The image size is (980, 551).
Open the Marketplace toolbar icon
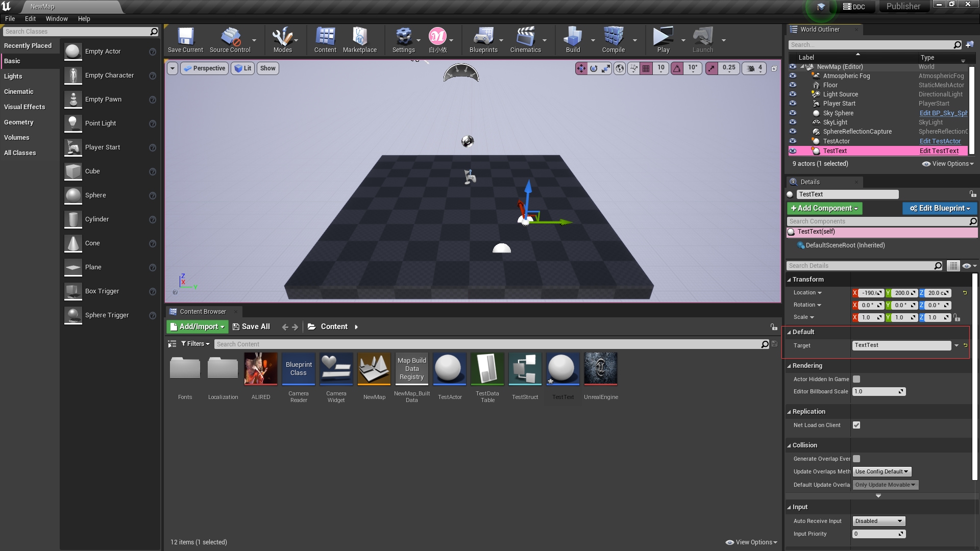(x=359, y=40)
